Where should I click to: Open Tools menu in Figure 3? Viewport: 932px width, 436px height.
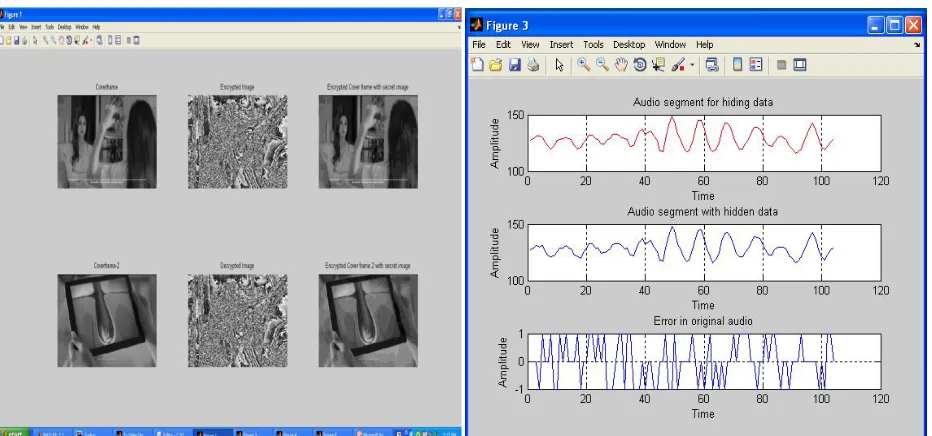tap(593, 45)
